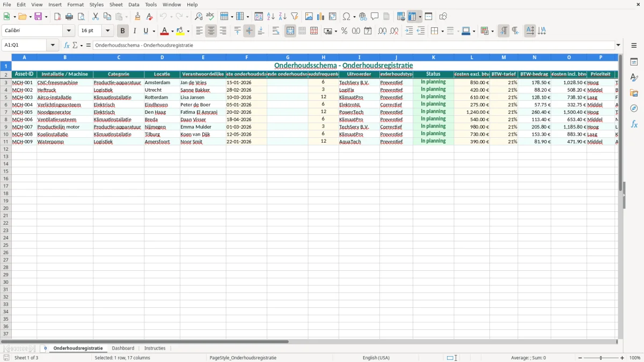Copy the selection using the Copy icon
Image resolution: width=644 pixels, height=362 pixels.
[x=107, y=17]
